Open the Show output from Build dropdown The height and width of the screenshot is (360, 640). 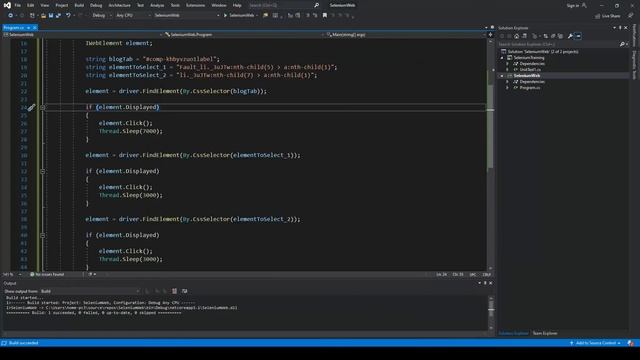(90, 291)
